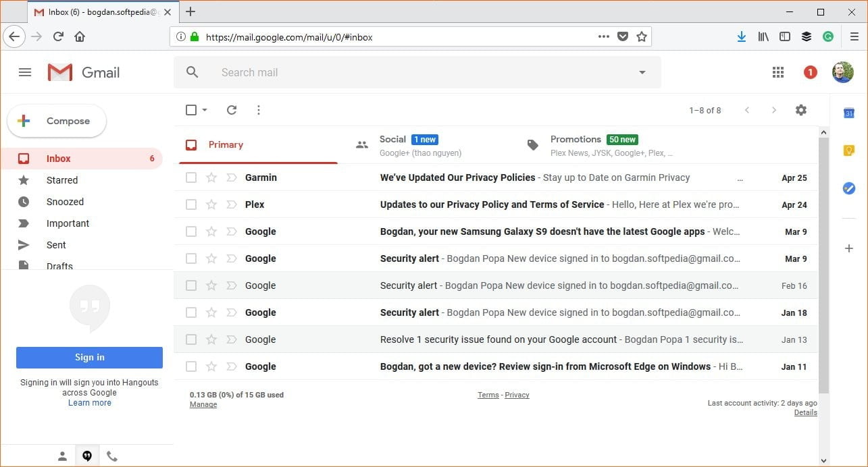Open the Google Calendar side panel

point(848,113)
